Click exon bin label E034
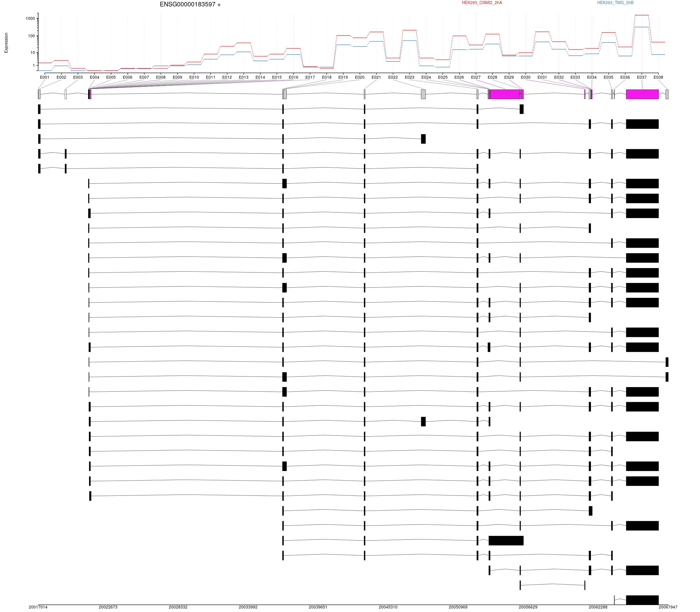Image resolution: width=700 pixels, height=612 pixels. (x=592, y=78)
